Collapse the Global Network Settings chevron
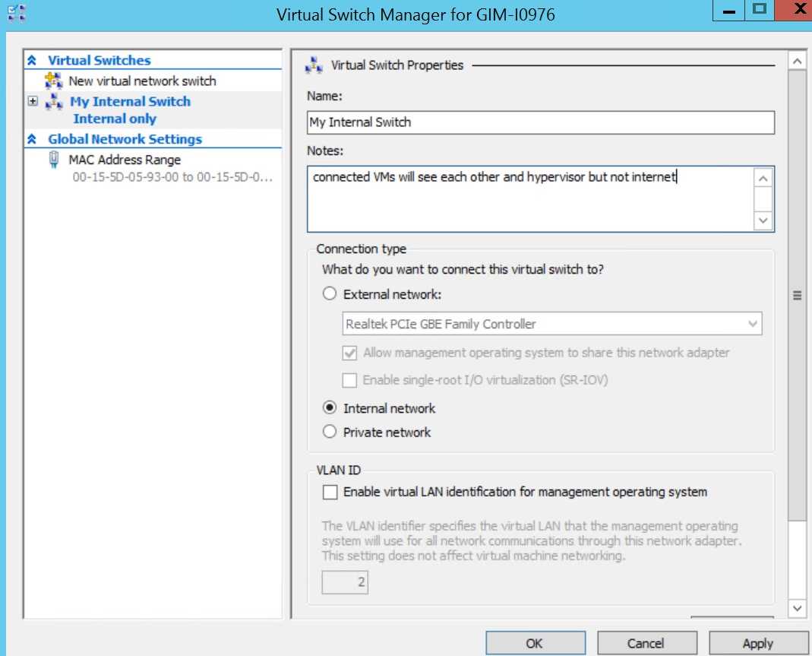Viewport: 812px width, 656px height. pos(32,140)
